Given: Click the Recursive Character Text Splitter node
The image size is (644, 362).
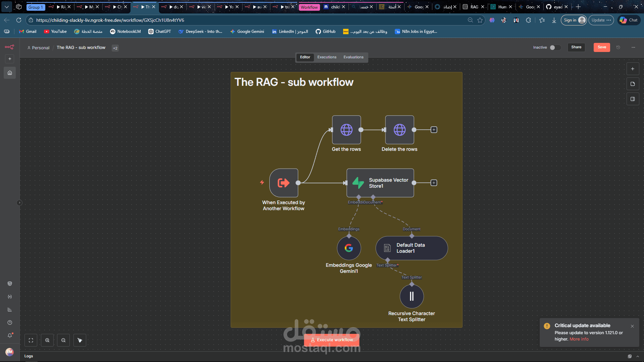Looking at the screenshot, I should click(412, 296).
